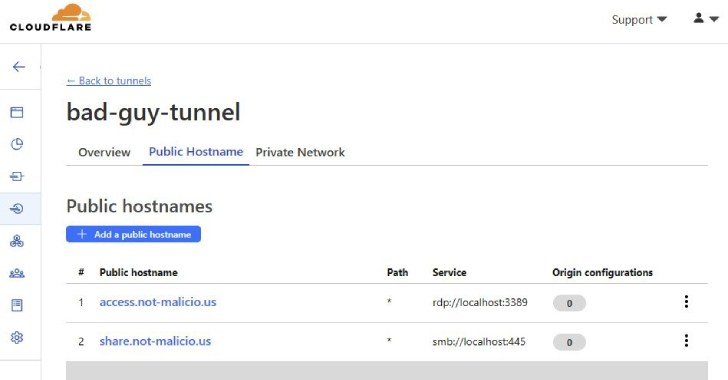Image resolution: width=728 pixels, height=380 pixels.
Task: Click the back arrow icon in sidebar
Action: tap(19, 67)
